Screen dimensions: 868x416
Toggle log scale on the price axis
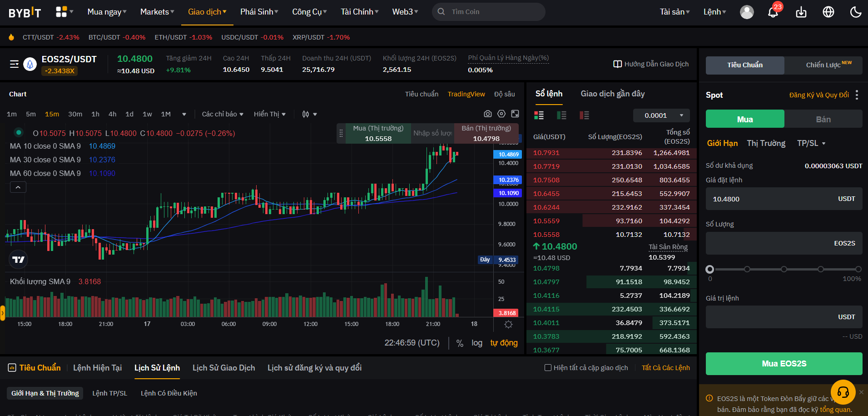(x=476, y=343)
